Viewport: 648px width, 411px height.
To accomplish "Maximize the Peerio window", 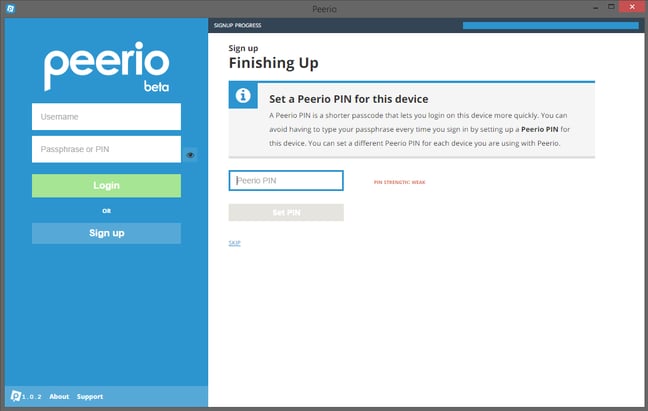I will point(611,7).
